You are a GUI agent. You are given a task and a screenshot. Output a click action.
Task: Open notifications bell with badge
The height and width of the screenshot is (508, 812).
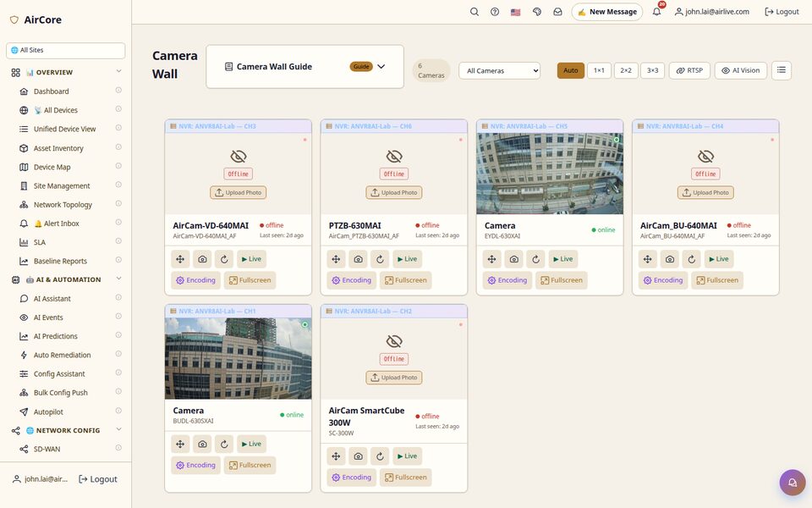[x=656, y=11]
